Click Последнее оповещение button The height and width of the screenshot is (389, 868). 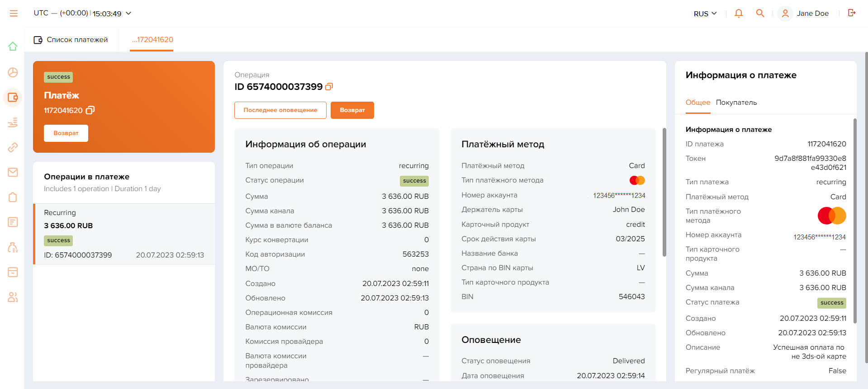(280, 110)
